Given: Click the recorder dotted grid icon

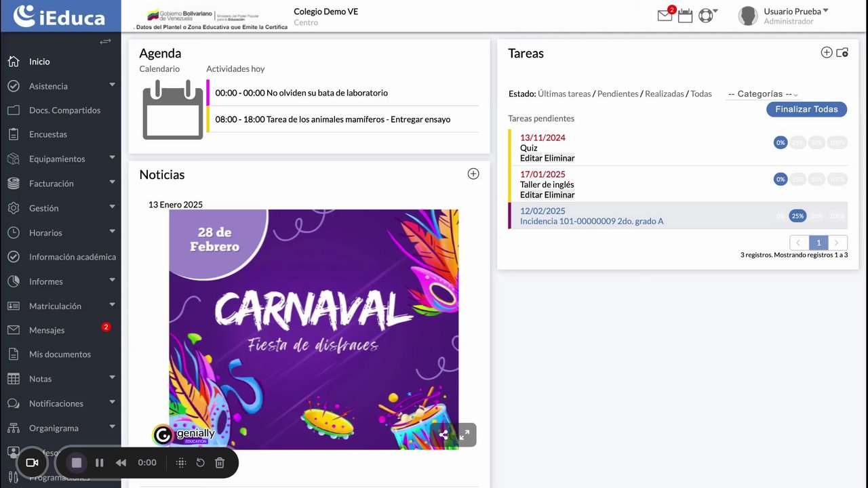Looking at the screenshot, I should pyautogui.click(x=181, y=462).
